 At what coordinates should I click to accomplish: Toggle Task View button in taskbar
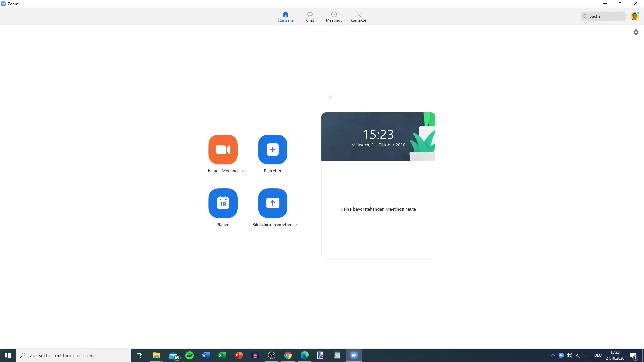[139, 355]
